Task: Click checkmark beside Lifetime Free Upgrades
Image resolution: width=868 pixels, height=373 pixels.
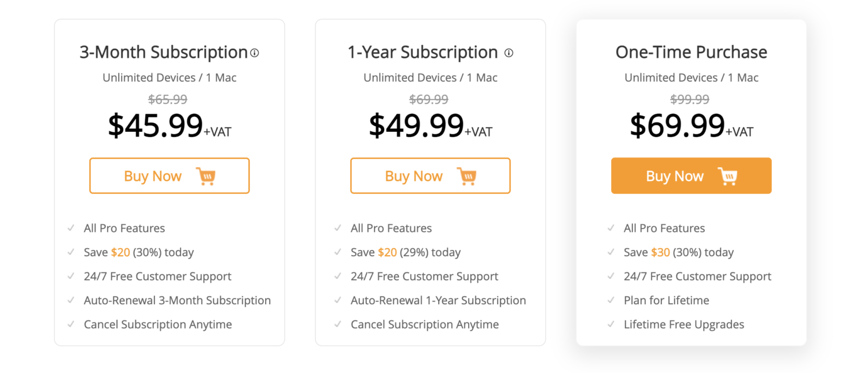Action: point(610,324)
